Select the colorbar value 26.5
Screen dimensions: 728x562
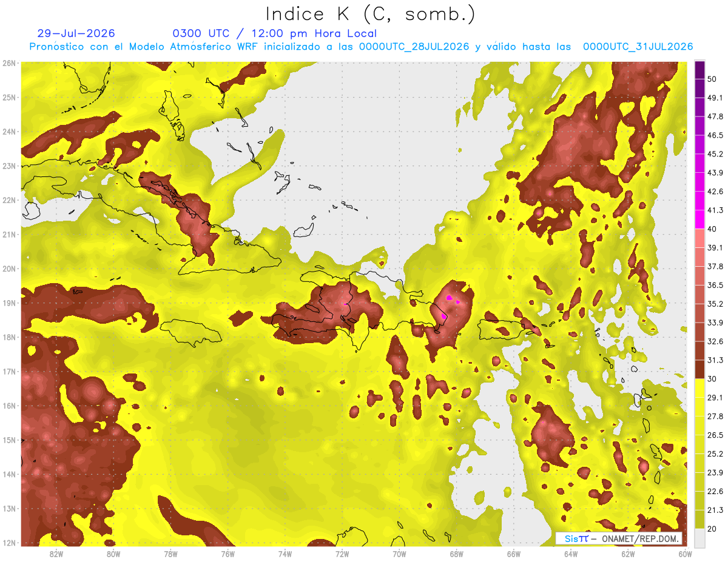715,435
